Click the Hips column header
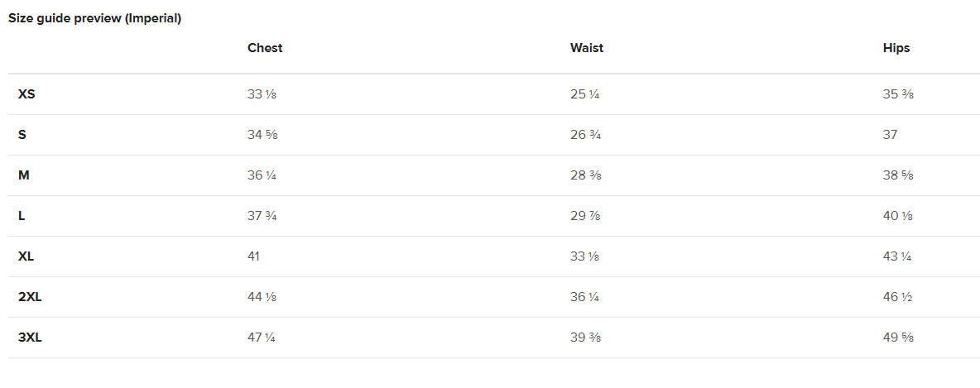This screenshot has height=388, width=980. click(x=896, y=48)
